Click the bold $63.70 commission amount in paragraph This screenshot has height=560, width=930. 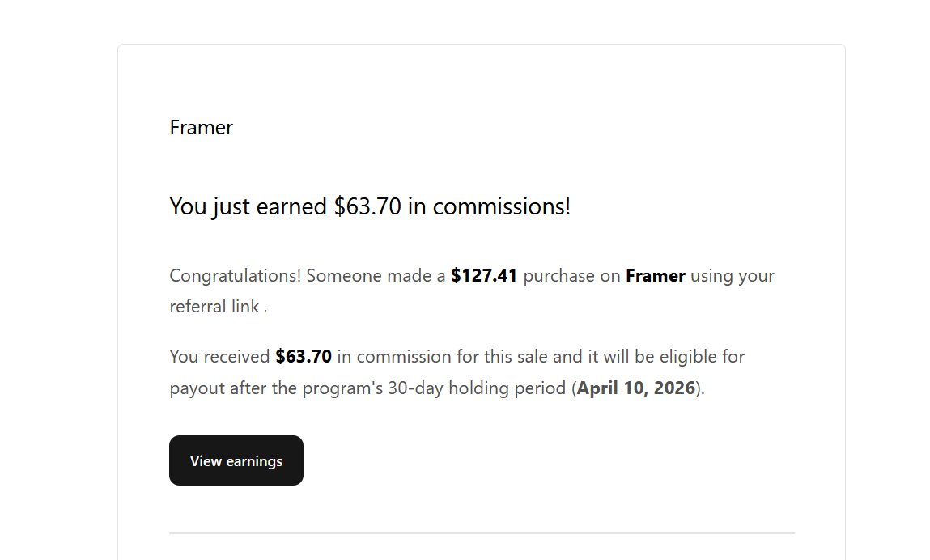(304, 356)
